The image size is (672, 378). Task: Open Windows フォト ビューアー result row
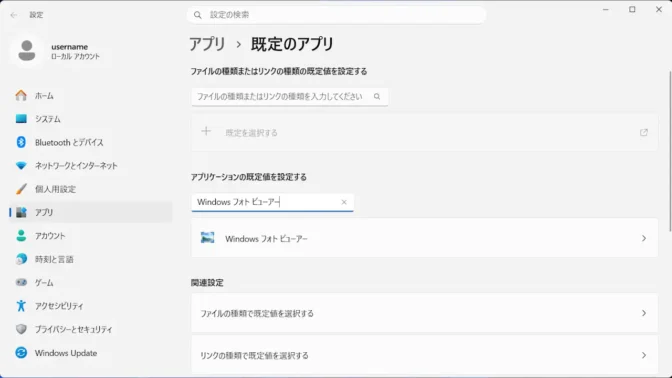pos(424,238)
